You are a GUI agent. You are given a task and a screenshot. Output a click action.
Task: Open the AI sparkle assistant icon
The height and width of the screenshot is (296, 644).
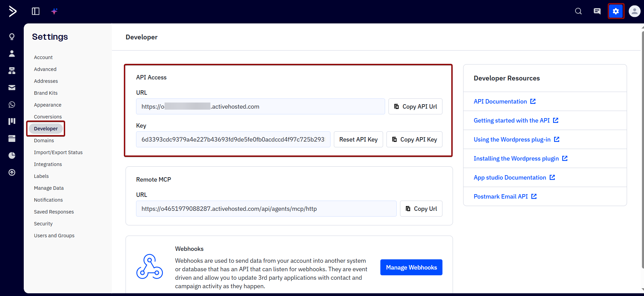tap(54, 12)
